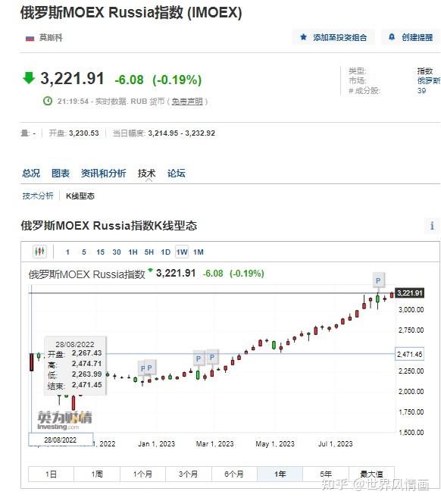441x504 pixels.
Task: Click the 俄罗斯 market link
Action: pyautogui.click(x=429, y=80)
